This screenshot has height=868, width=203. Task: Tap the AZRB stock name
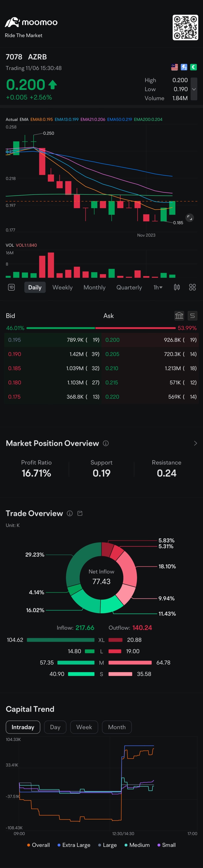coord(37,57)
